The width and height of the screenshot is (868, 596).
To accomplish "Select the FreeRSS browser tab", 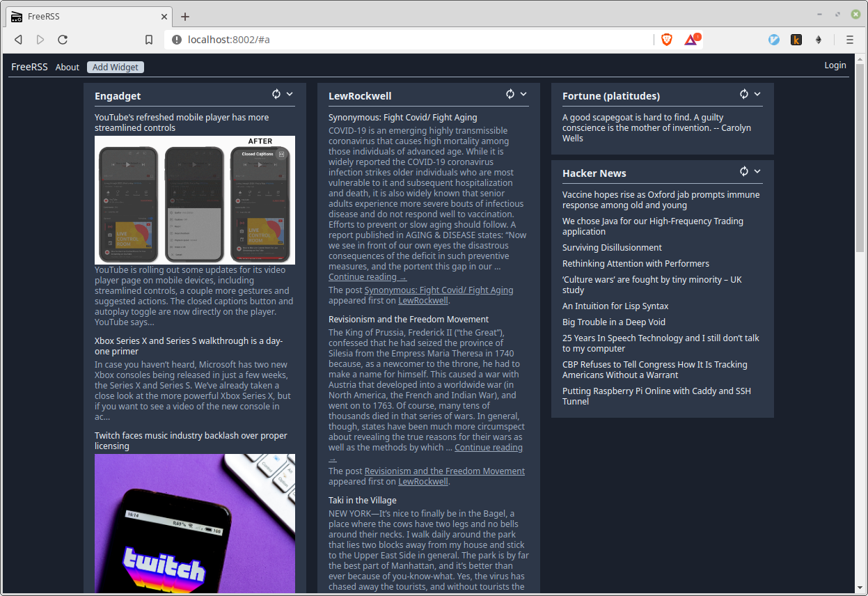I will pos(89,17).
